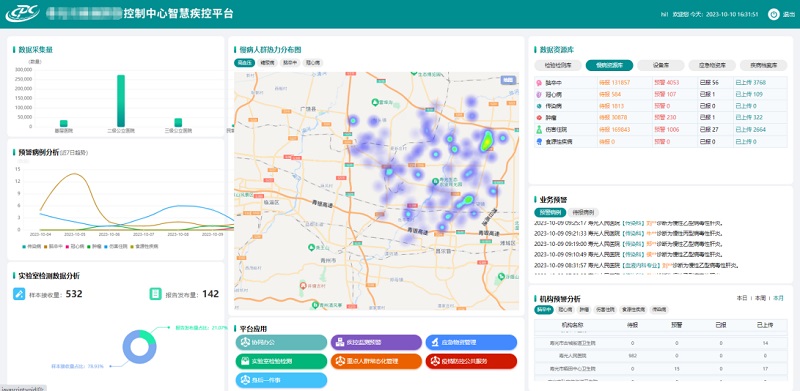This screenshot has width=800, height=391.
Task: Click the red 肿瘤 icon in 数据资源库
Action: tap(539, 118)
